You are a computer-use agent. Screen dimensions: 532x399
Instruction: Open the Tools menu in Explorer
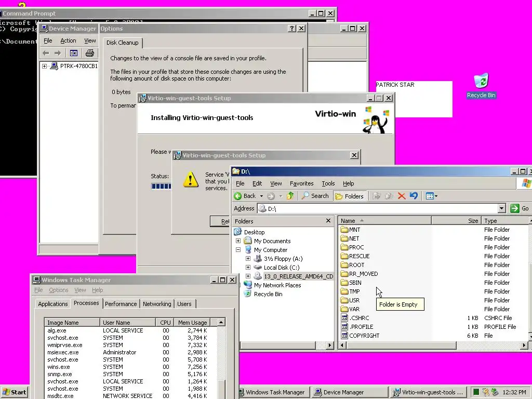pos(328,183)
